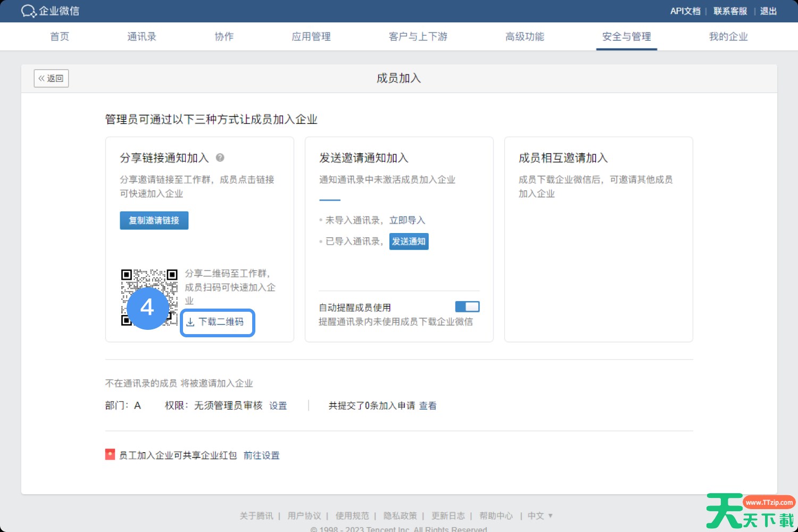The height and width of the screenshot is (532, 798).
Task: Click 设置 next to 无须管理员审核
Action: 278,405
